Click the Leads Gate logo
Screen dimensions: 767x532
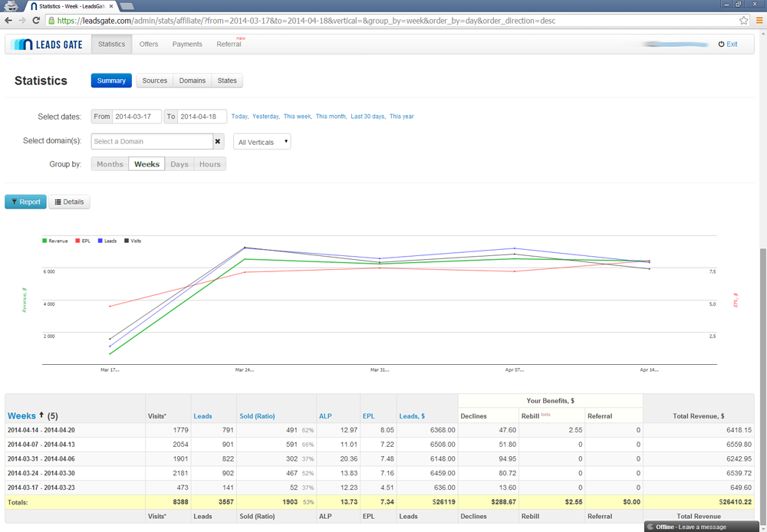click(x=48, y=44)
